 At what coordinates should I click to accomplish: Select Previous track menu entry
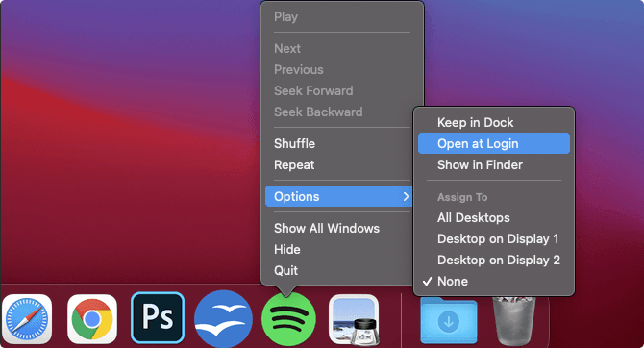342,70
